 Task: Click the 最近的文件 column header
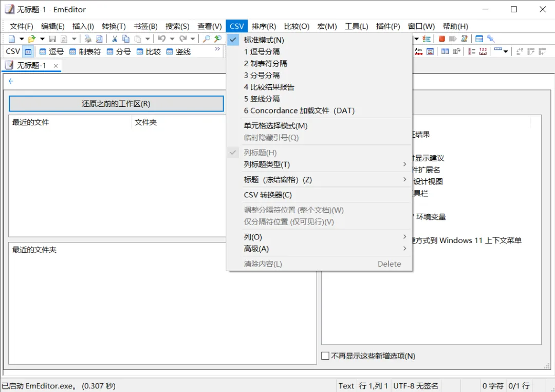70,122
